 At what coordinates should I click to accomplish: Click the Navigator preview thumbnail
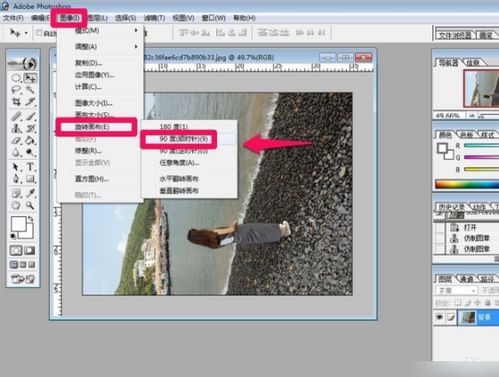pyautogui.click(x=481, y=89)
